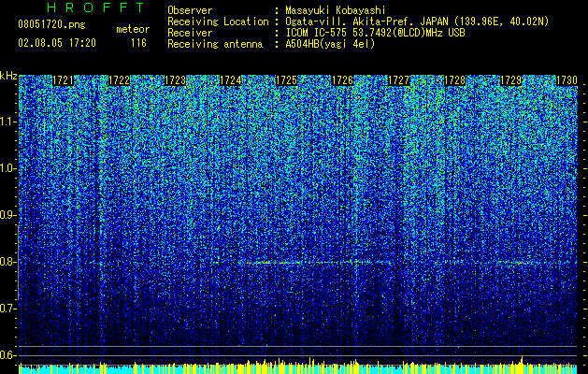The image size is (588, 374).
Task: Click the HROFFT title text
Action: tap(96, 7)
